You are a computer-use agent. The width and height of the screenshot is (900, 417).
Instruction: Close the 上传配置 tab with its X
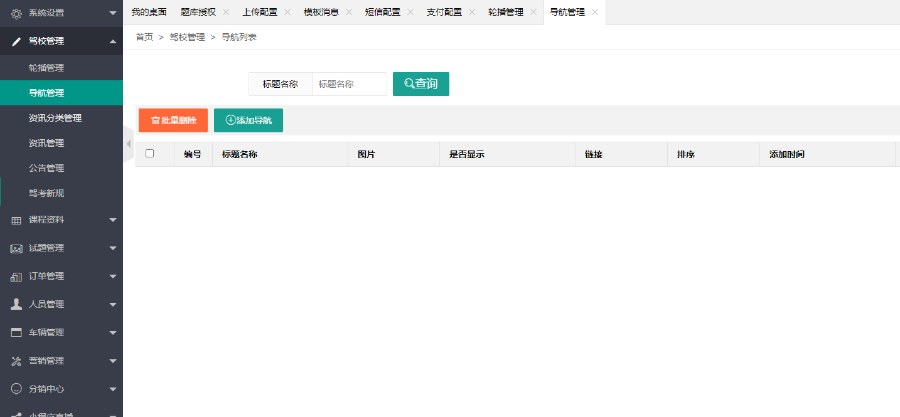point(287,12)
